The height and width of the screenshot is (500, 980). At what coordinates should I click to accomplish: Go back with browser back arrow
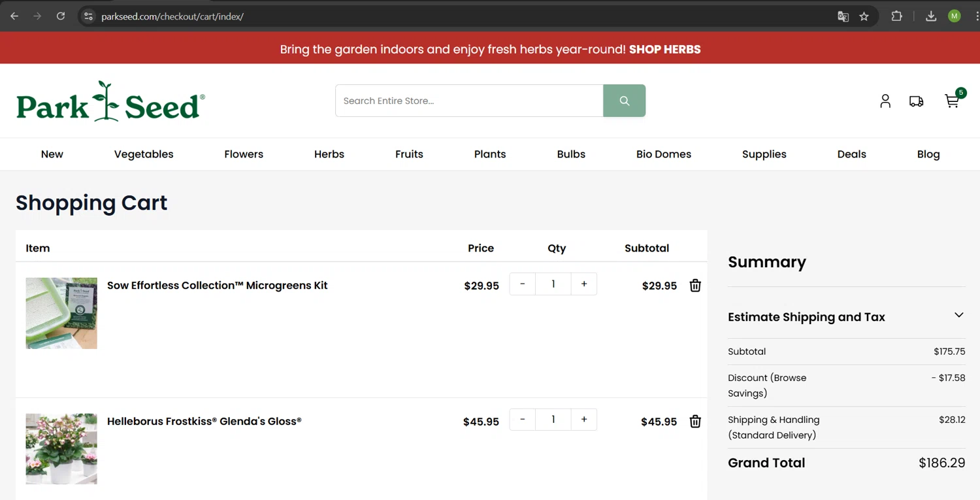(14, 16)
